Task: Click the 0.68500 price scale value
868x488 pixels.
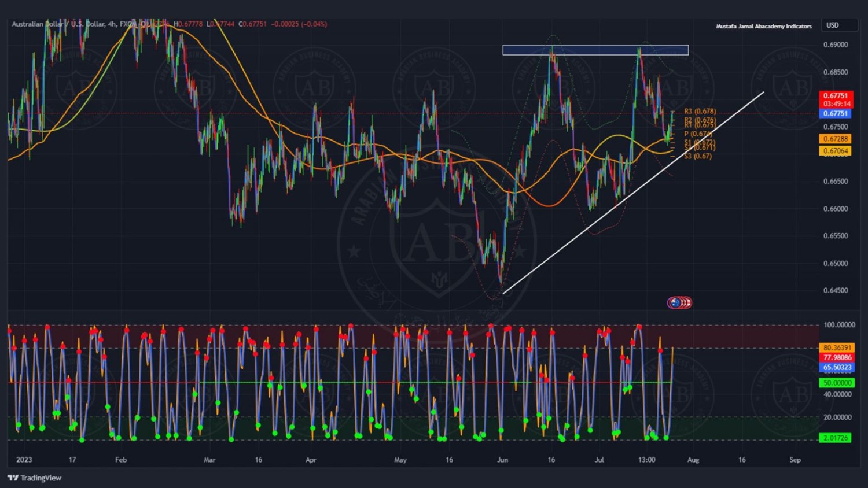Action: pyautogui.click(x=836, y=72)
